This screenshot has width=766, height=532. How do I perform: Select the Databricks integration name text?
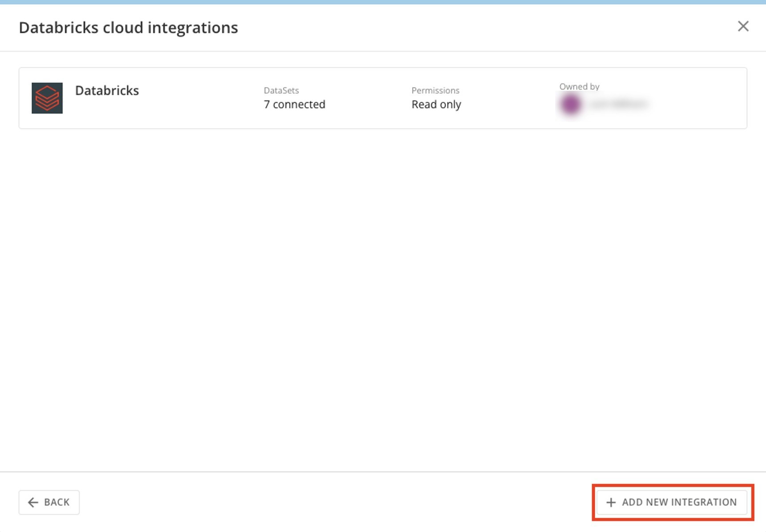(107, 91)
